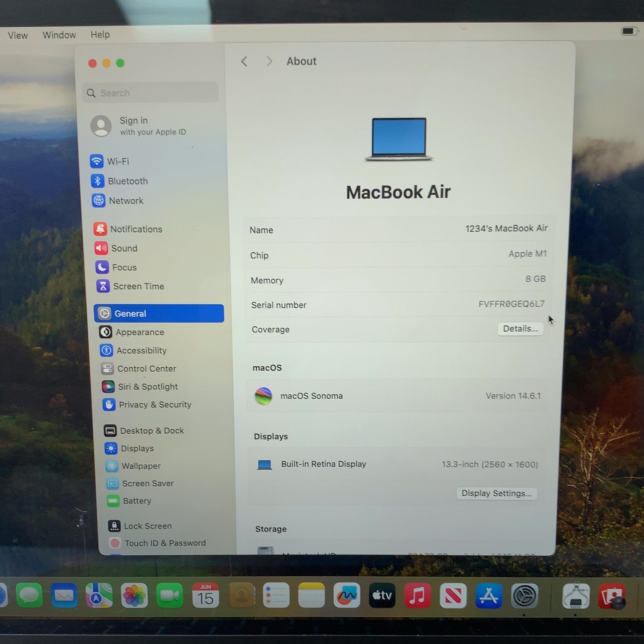Image resolution: width=644 pixels, height=644 pixels.
Task: Start FaceTime from the Dock
Action: (170, 595)
